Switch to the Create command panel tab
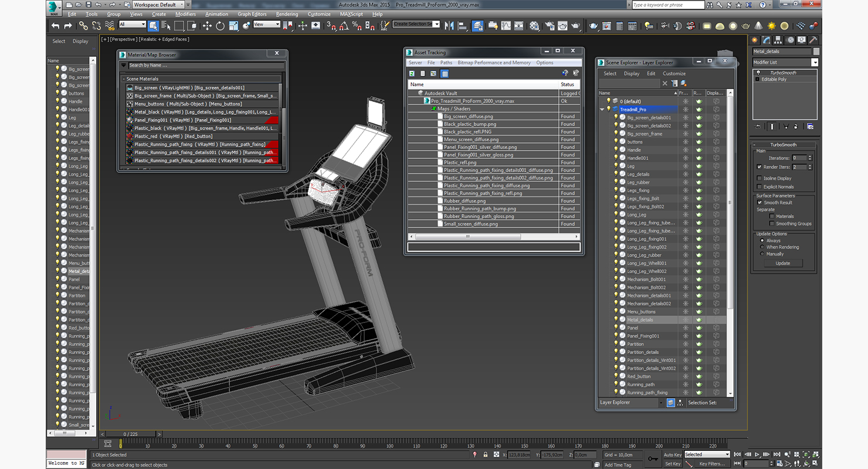 (x=755, y=40)
